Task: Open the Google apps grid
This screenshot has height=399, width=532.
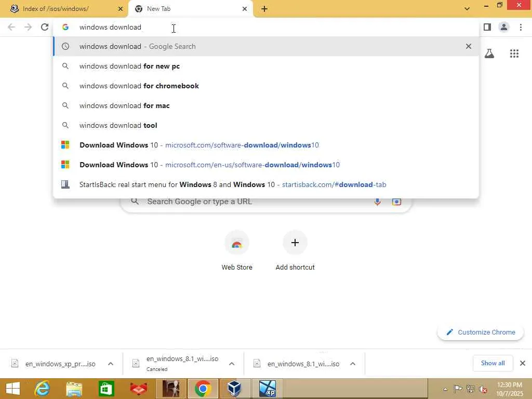Action: click(514, 54)
